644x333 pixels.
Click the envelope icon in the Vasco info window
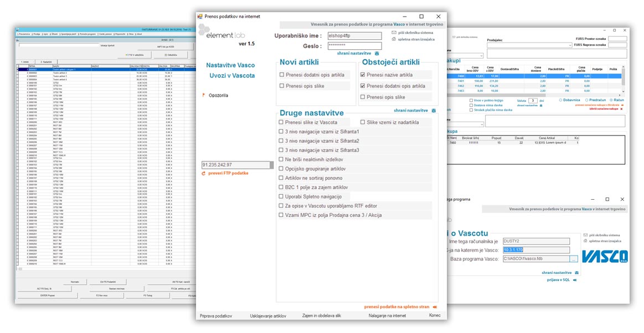tap(585, 235)
